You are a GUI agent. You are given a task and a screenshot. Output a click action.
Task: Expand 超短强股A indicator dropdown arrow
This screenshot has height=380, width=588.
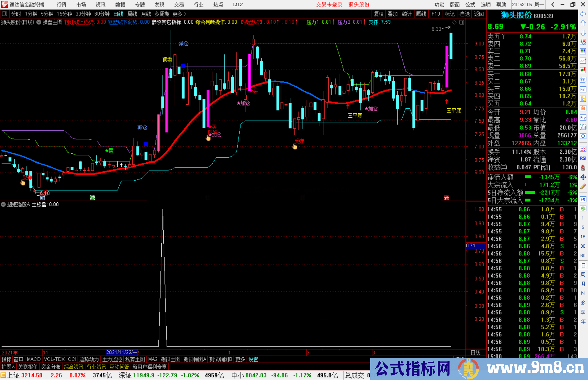[x=3, y=204]
